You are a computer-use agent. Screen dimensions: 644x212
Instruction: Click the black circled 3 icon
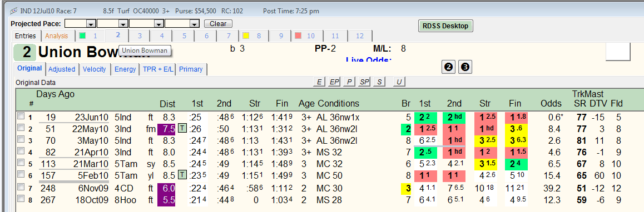[x=464, y=67]
